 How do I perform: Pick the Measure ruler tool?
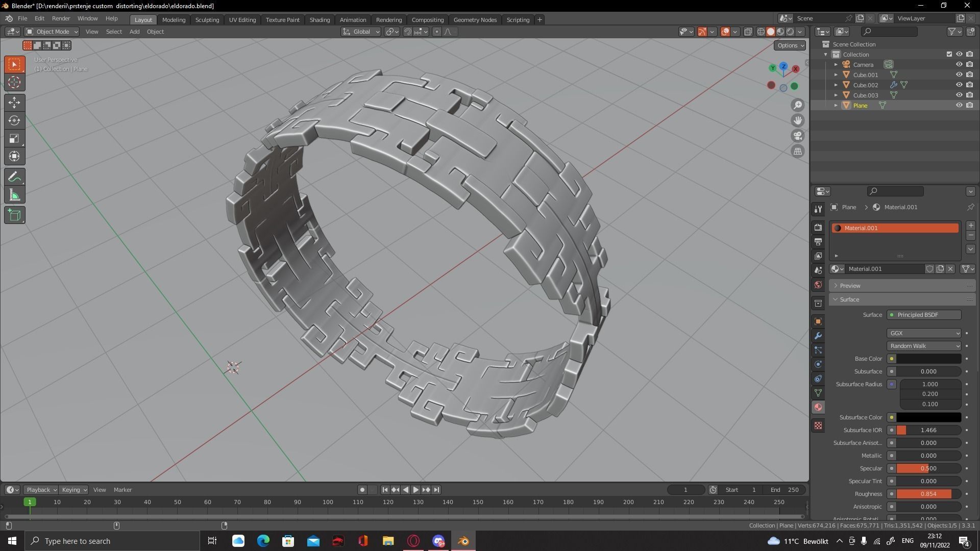click(x=14, y=195)
